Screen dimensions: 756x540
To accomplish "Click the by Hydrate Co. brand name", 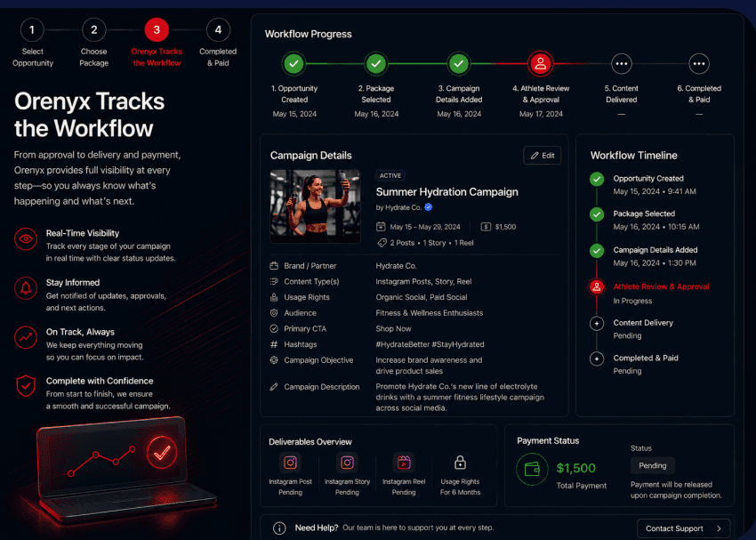I will [x=398, y=207].
